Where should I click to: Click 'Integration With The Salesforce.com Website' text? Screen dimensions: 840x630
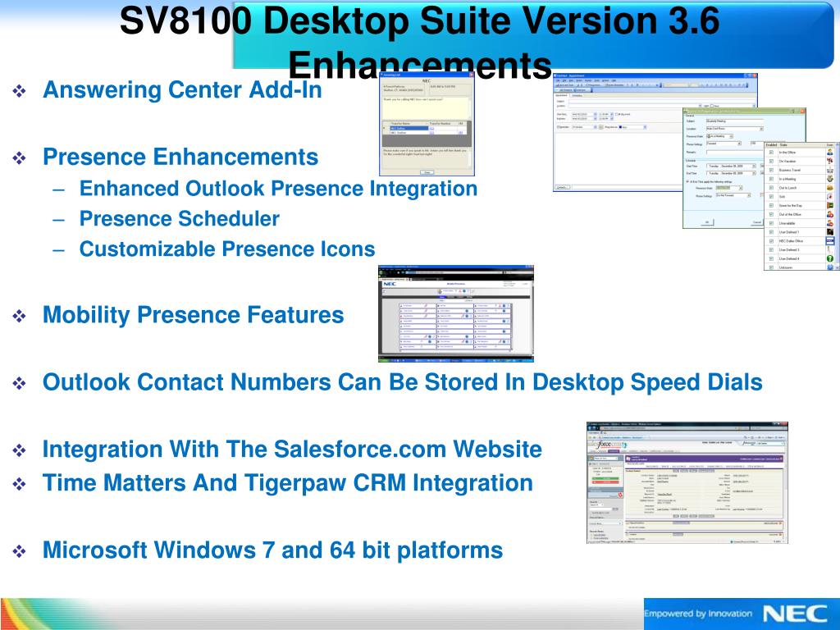coord(292,449)
